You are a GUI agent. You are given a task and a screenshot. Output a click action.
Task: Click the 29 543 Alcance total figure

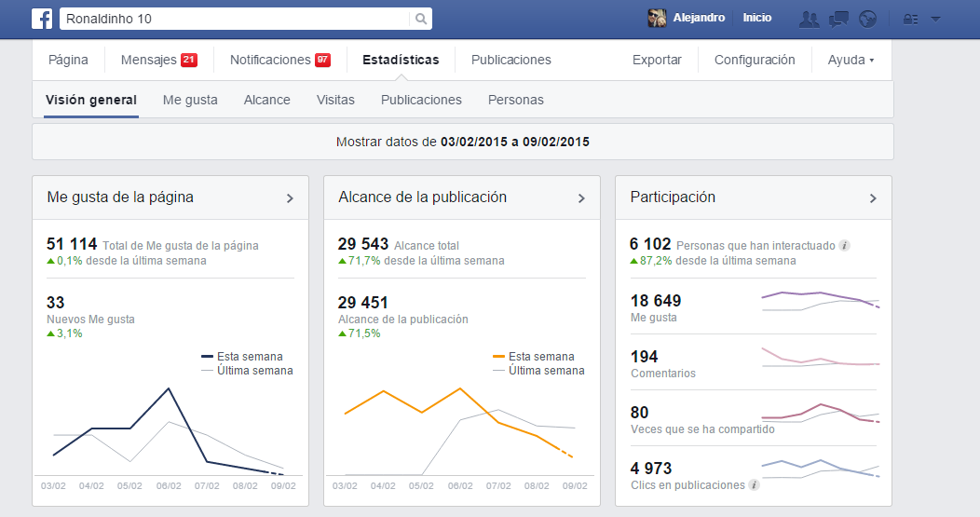coord(363,244)
